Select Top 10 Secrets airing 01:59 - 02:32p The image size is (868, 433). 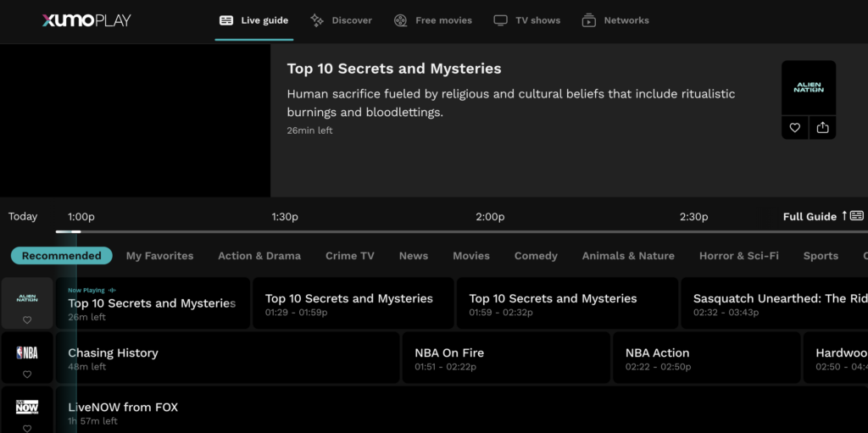click(x=567, y=303)
